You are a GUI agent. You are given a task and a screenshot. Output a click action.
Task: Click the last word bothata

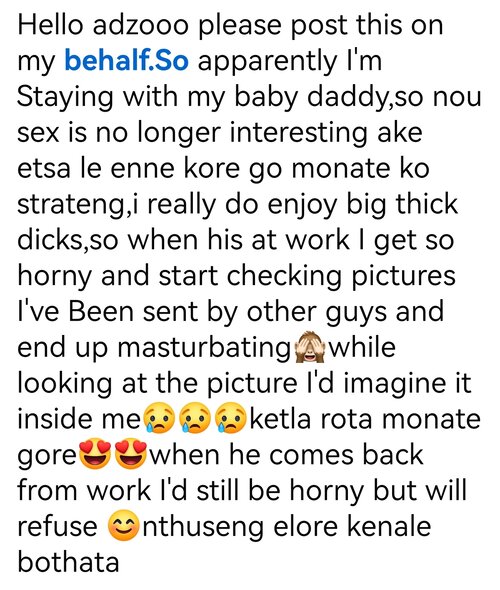click(x=68, y=562)
